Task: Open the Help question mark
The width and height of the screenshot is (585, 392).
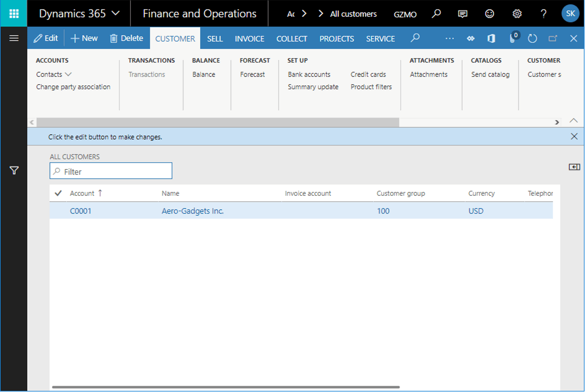Action: pyautogui.click(x=543, y=14)
